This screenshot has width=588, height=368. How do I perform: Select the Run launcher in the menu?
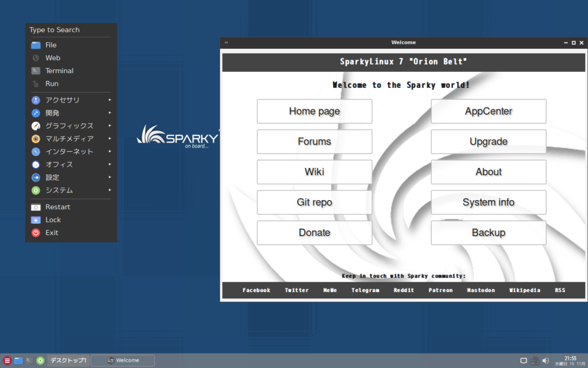point(53,83)
